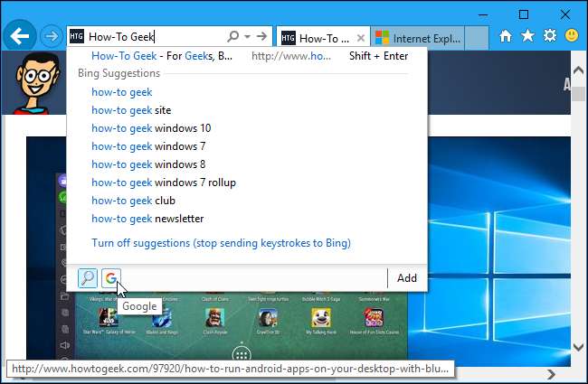The width and height of the screenshot is (588, 384).
Task: Select suggestion "how-to geek club"
Action: click(x=133, y=201)
